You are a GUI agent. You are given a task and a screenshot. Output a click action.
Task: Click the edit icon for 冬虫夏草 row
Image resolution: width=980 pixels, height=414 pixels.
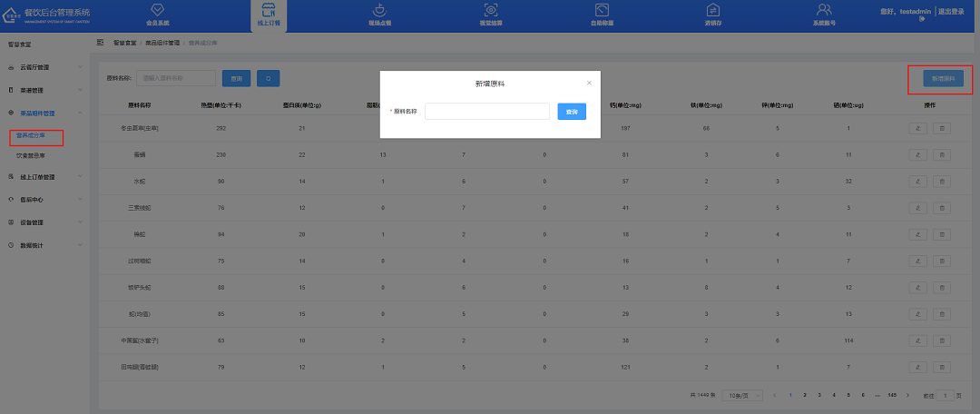click(918, 128)
